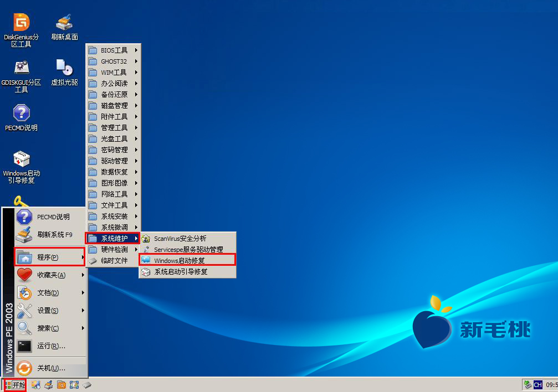Expand the 文档(D) submenu
The width and height of the screenshot is (558, 392).
coord(50,293)
